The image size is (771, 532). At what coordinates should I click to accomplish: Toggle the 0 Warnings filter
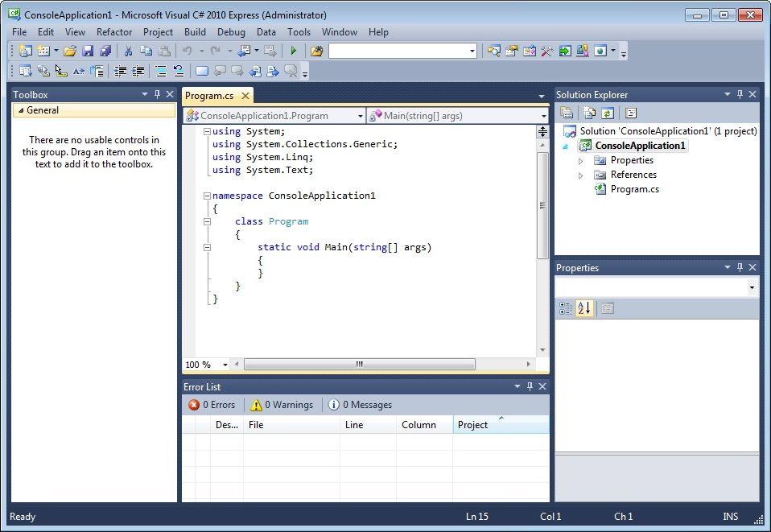282,405
